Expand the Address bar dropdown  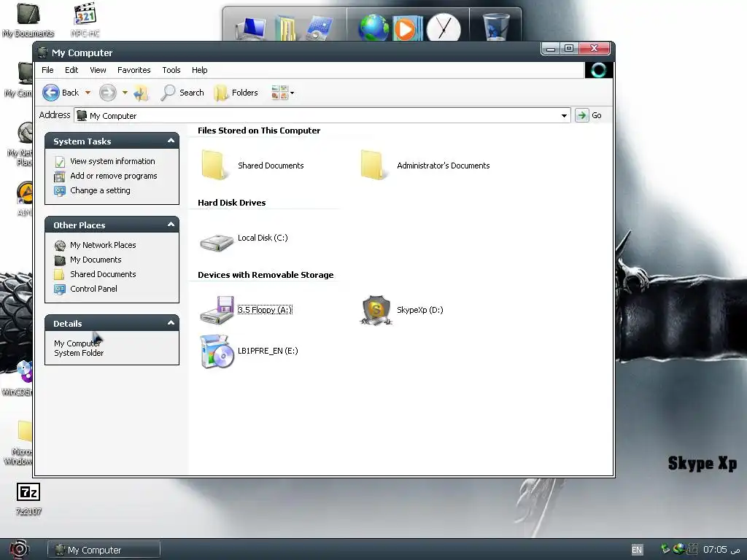coord(564,115)
